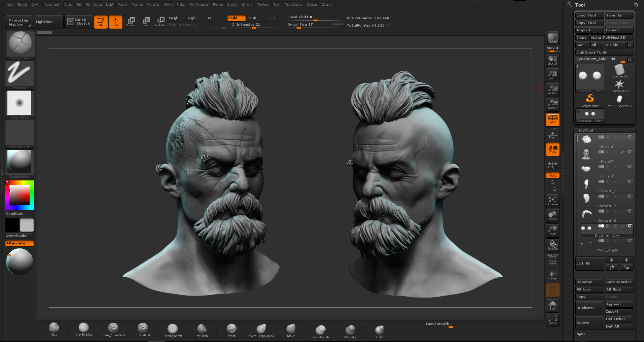
Task: Select the Magnify brush
Action: (x=350, y=332)
